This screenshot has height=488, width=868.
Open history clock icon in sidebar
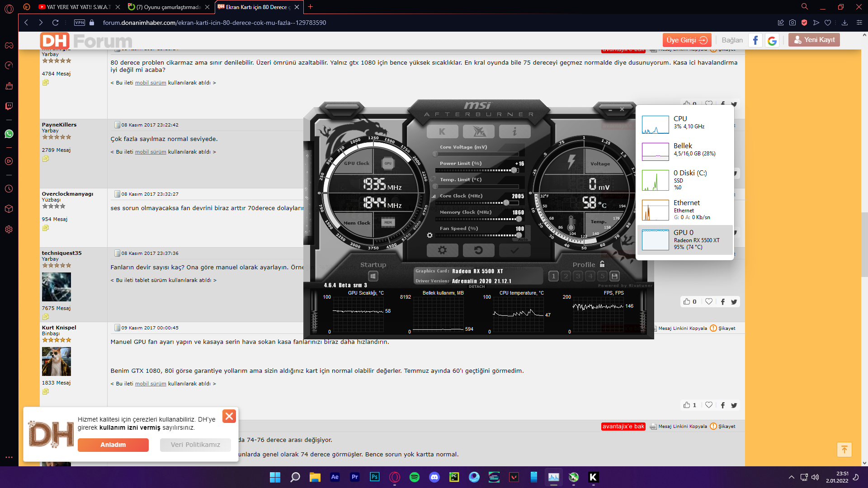click(x=9, y=188)
